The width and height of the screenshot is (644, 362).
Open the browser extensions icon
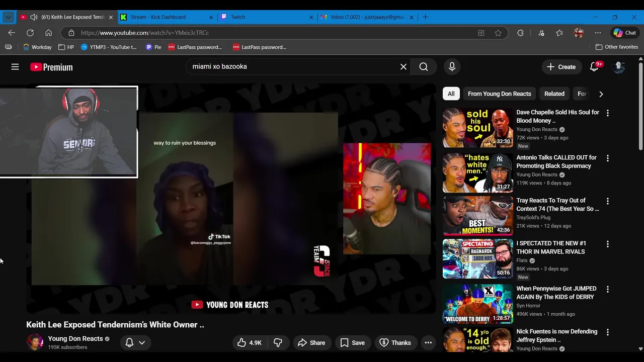point(520,33)
